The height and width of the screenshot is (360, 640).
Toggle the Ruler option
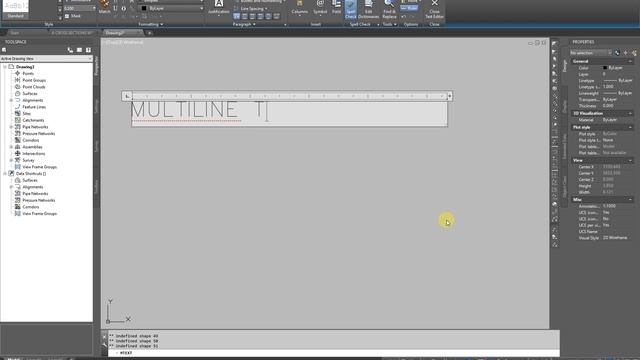tap(409, 8)
